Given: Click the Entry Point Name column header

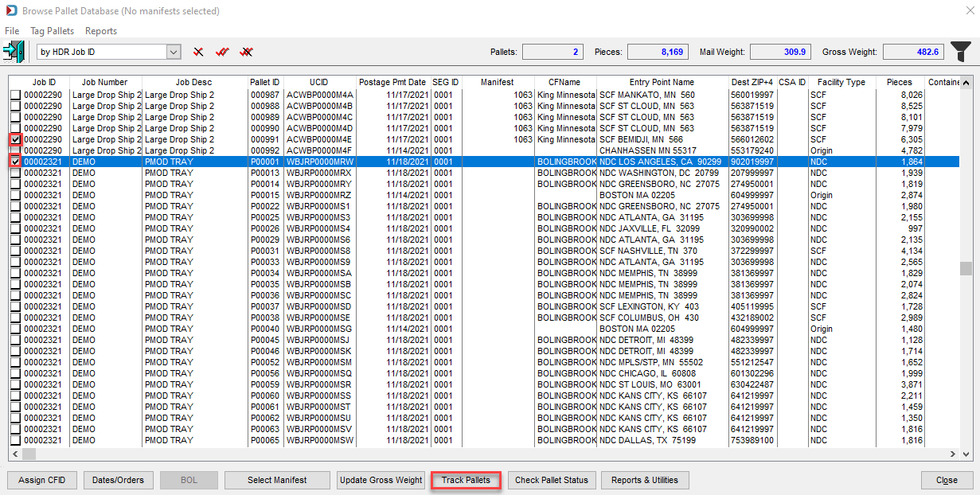Looking at the screenshot, I should click(662, 82).
